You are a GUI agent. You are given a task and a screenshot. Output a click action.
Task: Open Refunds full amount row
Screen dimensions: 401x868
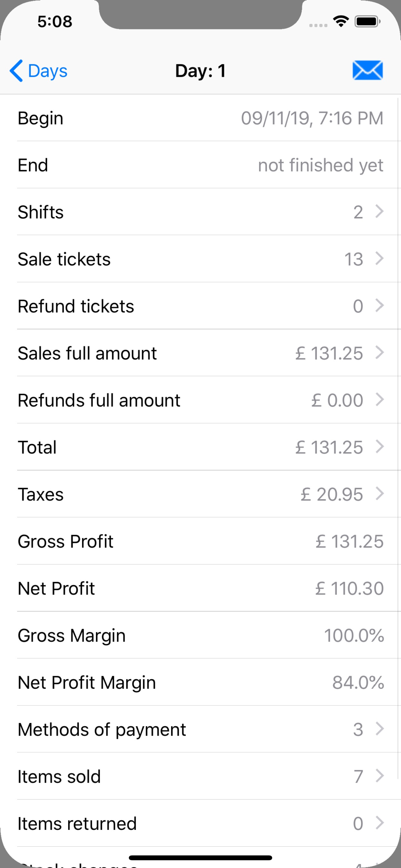point(200,400)
